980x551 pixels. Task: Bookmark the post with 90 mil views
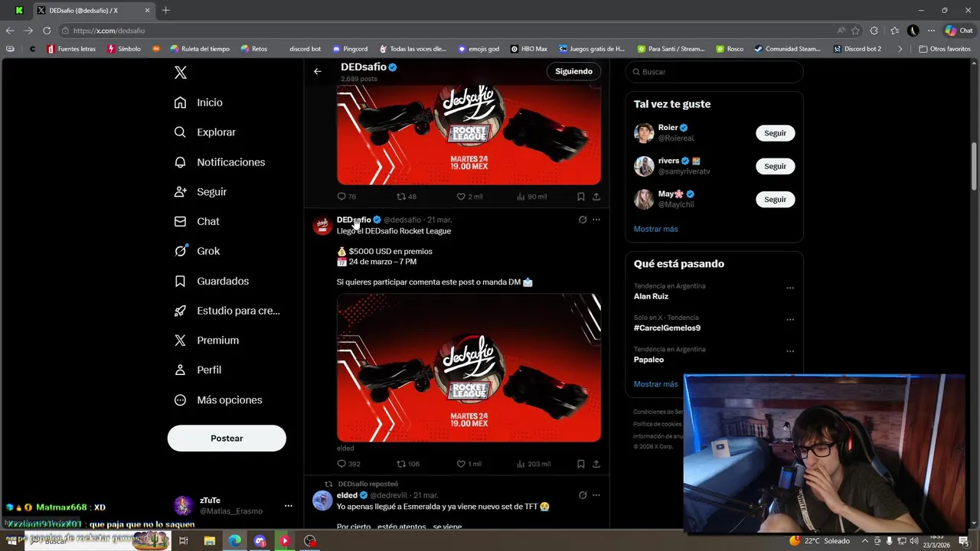580,197
